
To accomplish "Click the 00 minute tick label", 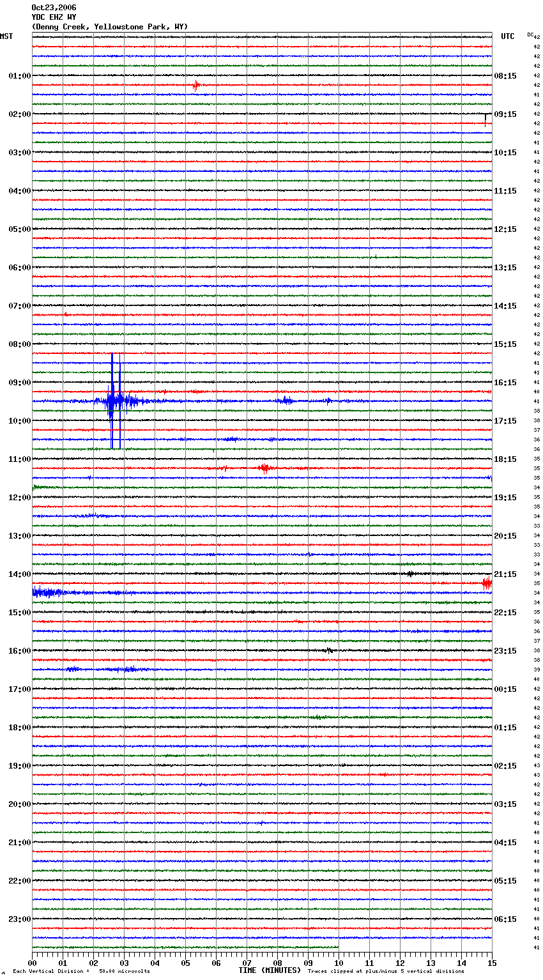I will (x=32, y=963).
